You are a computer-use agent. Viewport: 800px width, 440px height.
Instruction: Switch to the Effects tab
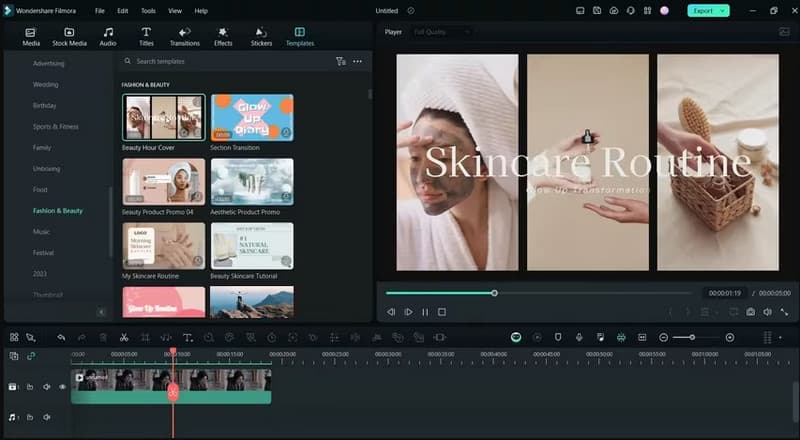223,37
